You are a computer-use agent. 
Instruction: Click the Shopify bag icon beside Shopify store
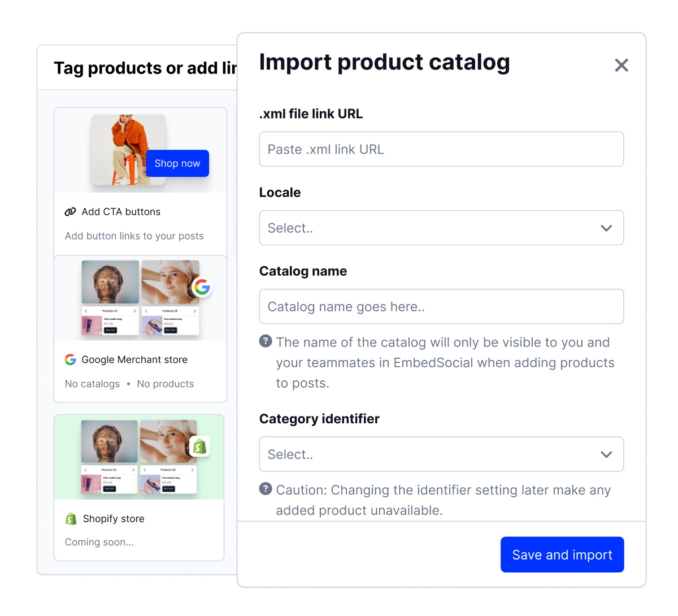pyautogui.click(x=71, y=518)
